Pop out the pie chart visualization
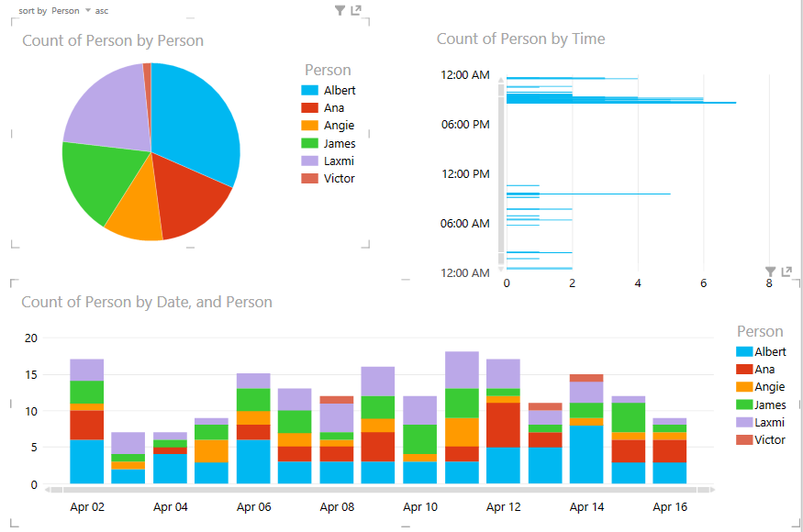 click(356, 10)
